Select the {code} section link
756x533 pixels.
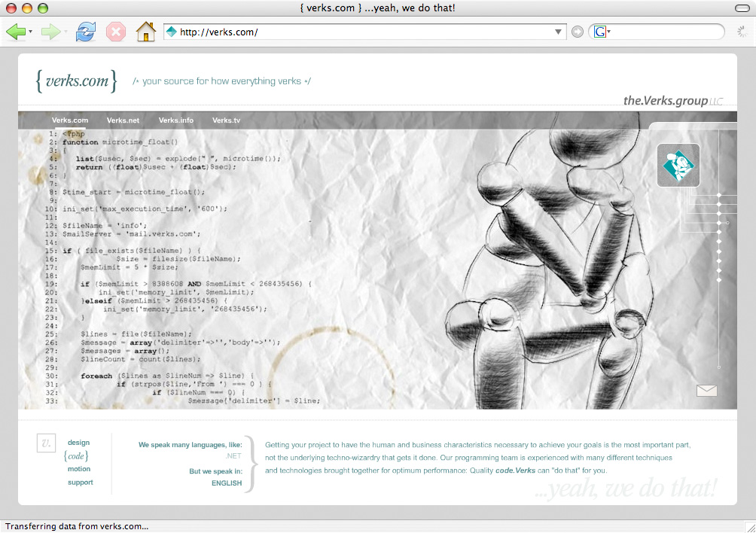pyautogui.click(x=76, y=456)
